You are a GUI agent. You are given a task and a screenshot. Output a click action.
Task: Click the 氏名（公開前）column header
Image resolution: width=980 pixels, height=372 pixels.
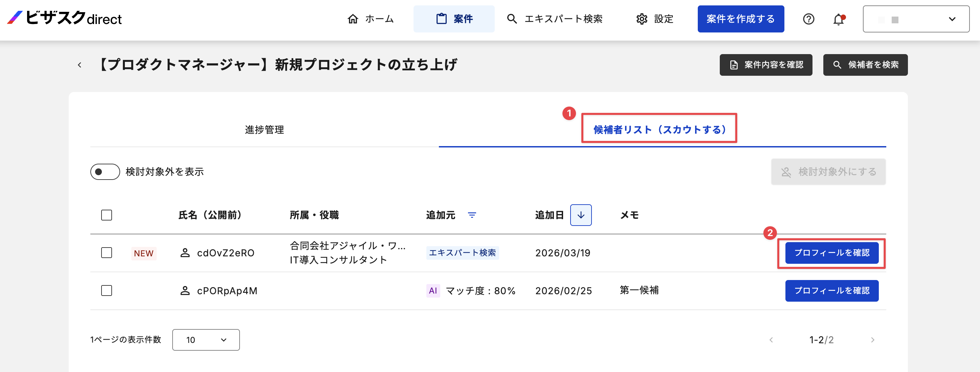coord(210,215)
